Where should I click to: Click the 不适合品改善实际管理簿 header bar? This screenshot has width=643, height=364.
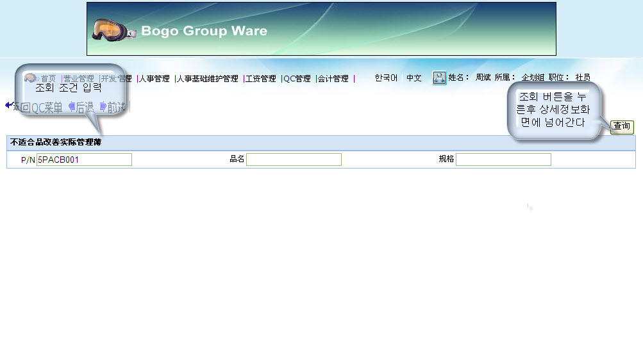(x=321, y=142)
